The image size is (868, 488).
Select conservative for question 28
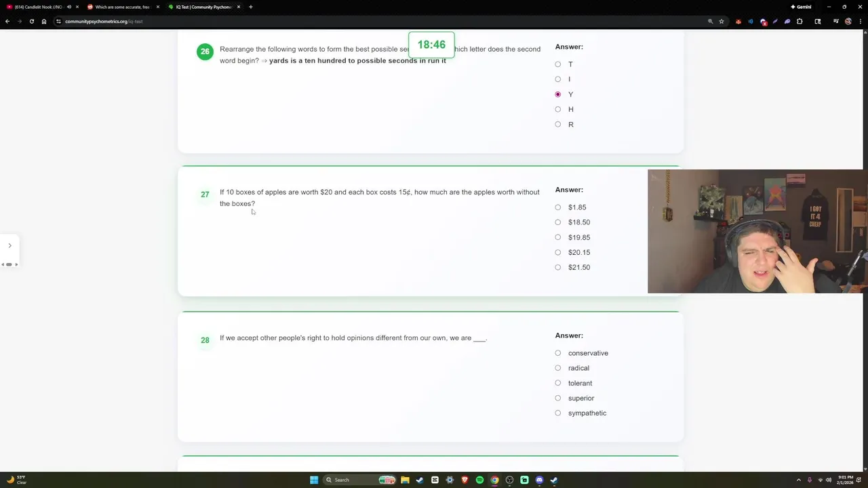click(x=558, y=353)
